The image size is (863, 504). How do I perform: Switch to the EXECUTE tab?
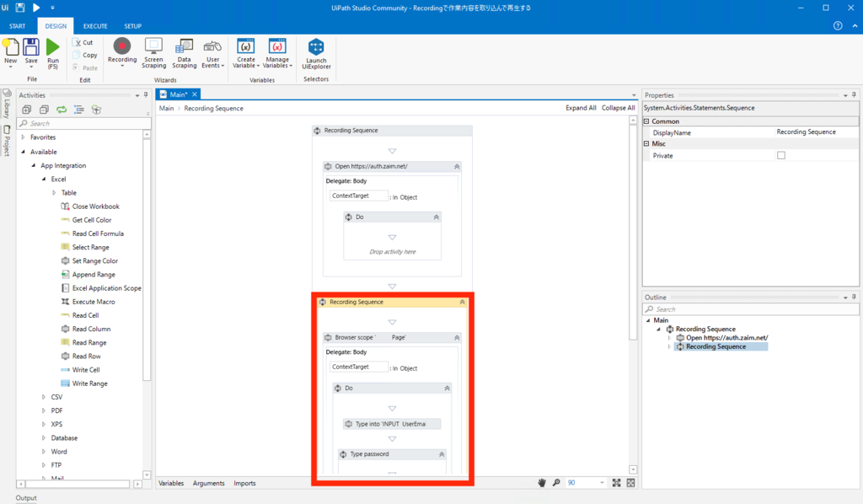[x=95, y=26]
